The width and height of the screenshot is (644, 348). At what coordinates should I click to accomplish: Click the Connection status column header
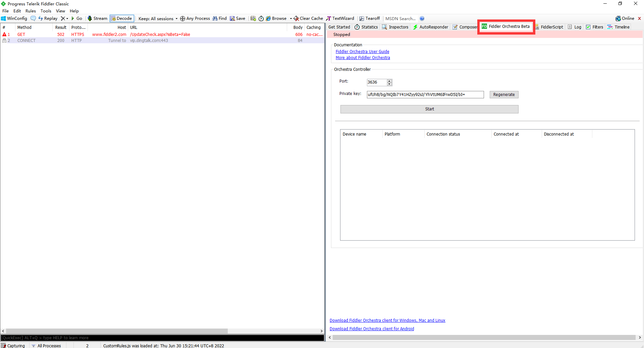pos(458,134)
